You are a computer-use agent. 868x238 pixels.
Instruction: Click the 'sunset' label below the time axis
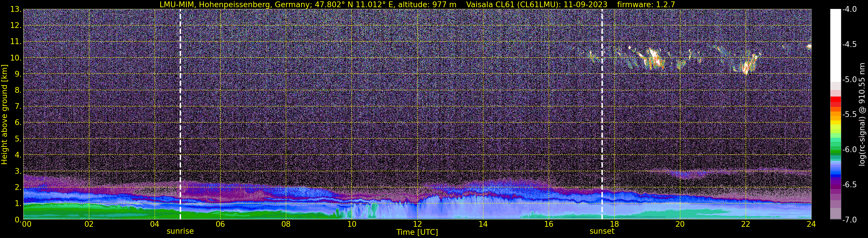[602, 231]
